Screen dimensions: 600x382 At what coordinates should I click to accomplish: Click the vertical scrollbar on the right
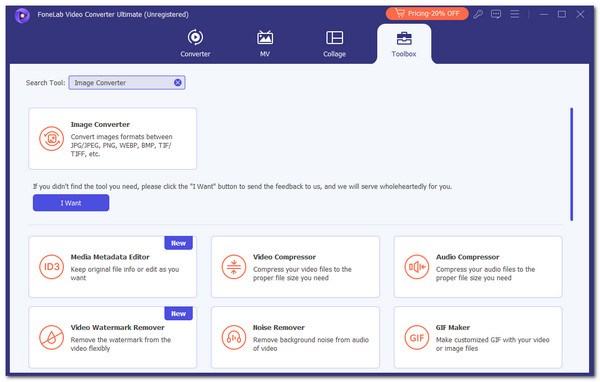571,164
